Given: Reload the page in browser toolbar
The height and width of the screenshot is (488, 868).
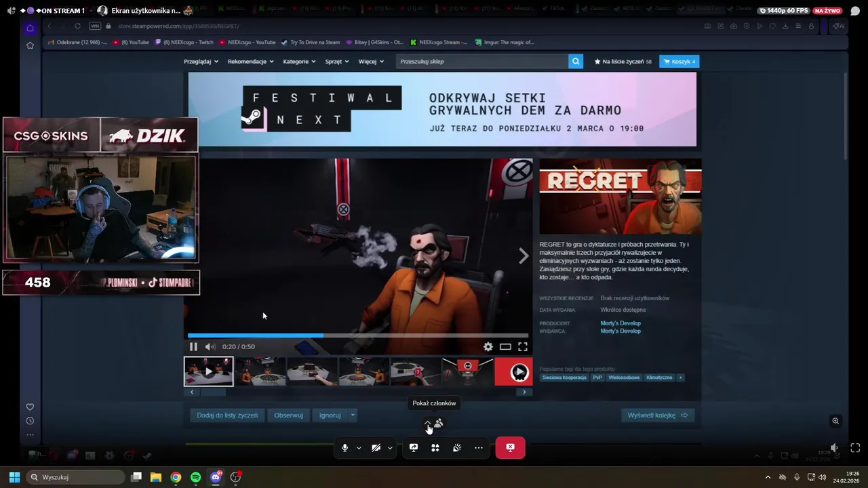Looking at the screenshot, I should [77, 26].
